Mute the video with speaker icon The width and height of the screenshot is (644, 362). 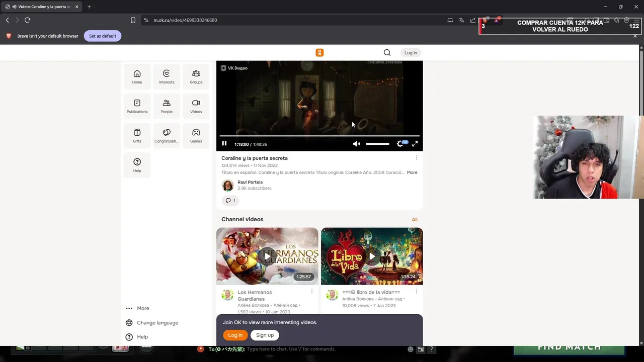[x=356, y=144]
